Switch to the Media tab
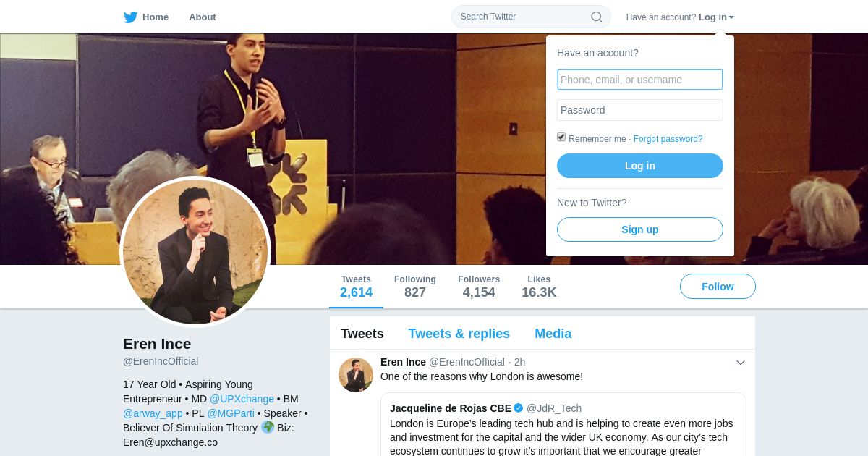Viewport: 868px width, 456px height. [x=553, y=334]
